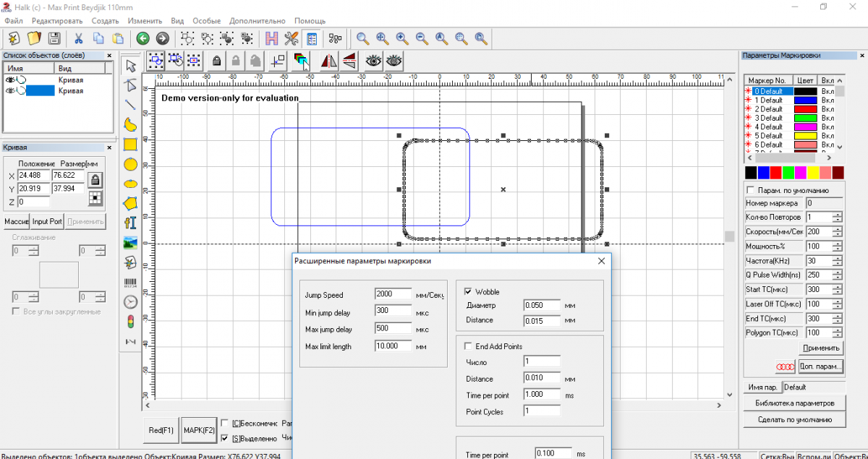Enable the End Add Points checkbox
The image size is (868, 459).
[468, 346]
